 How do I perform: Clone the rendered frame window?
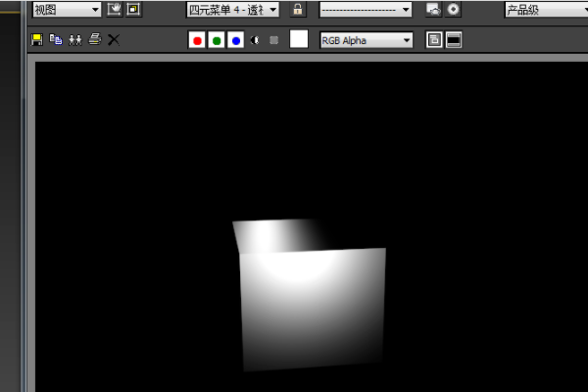[x=74, y=40]
